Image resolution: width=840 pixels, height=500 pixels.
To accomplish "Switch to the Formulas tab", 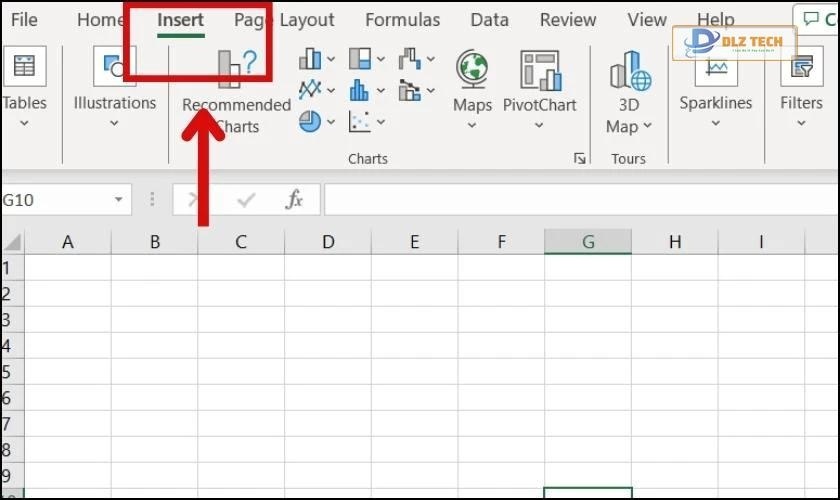I will [x=402, y=20].
